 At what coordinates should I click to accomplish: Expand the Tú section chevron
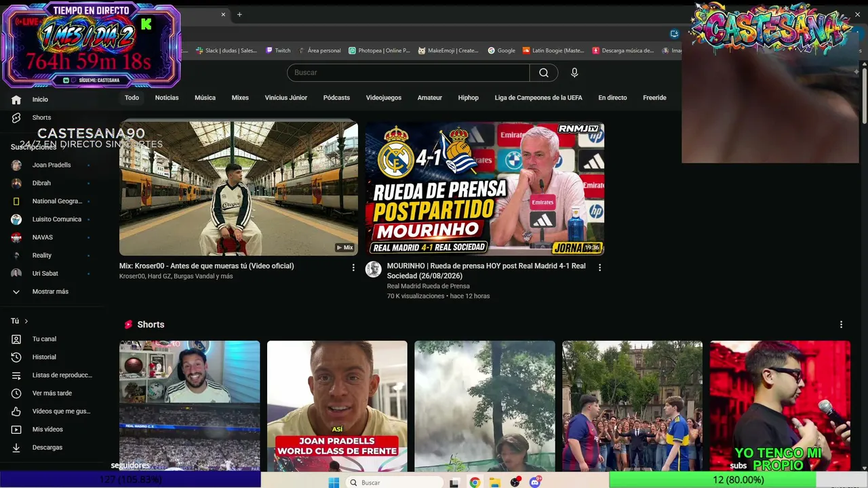coord(26,321)
